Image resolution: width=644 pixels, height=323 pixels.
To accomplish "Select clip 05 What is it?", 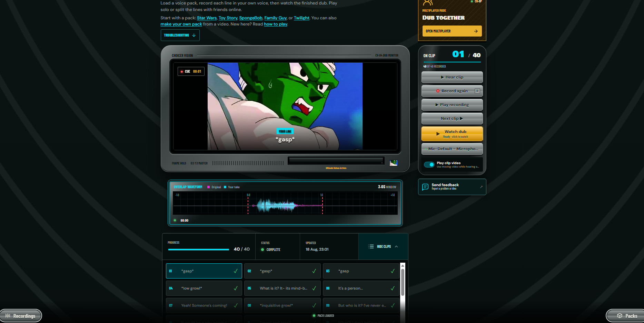I will point(282,288).
